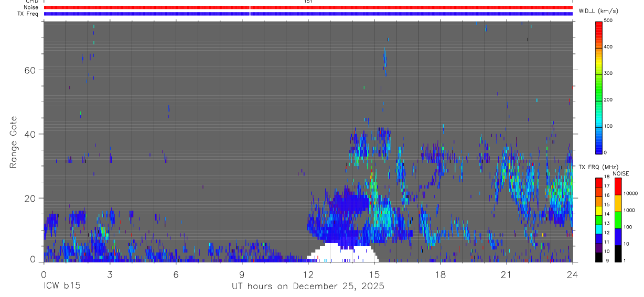Select the cyan segment of the TX FRQ color bar
Screen dimensions: 644x297
click(599, 229)
